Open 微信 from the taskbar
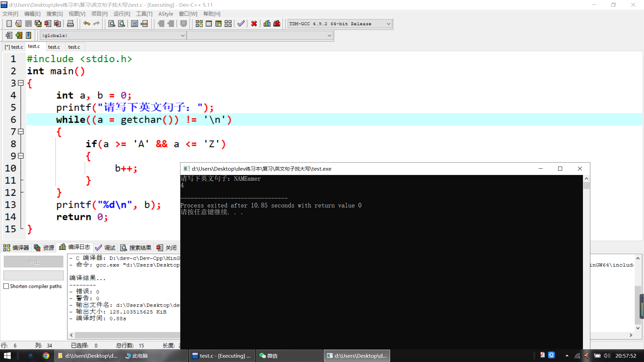This screenshot has width=644, height=362. (x=289, y=356)
